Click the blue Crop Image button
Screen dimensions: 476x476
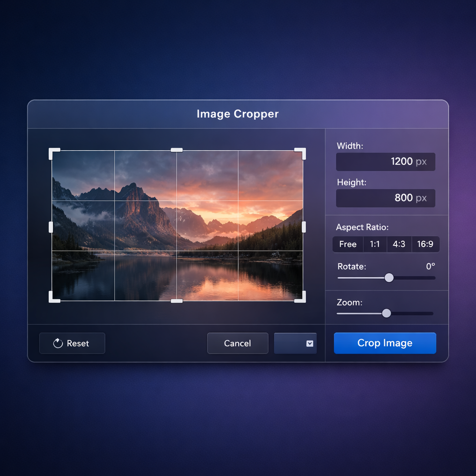385,343
